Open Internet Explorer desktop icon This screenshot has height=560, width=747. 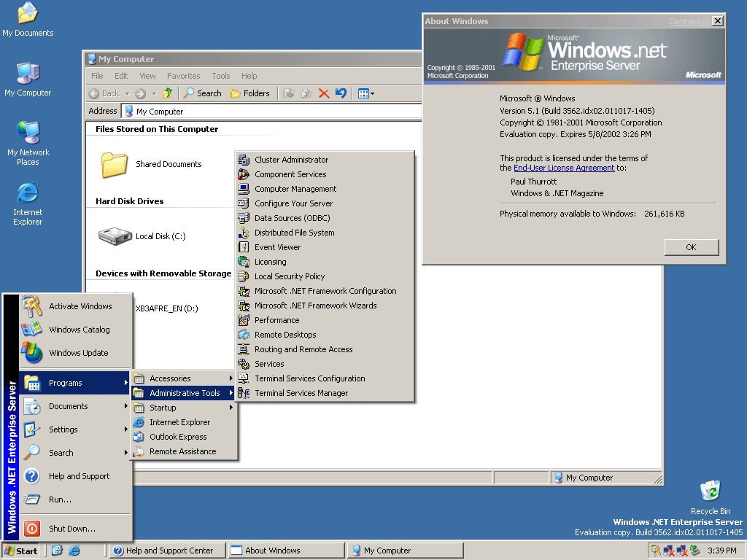coord(28,204)
